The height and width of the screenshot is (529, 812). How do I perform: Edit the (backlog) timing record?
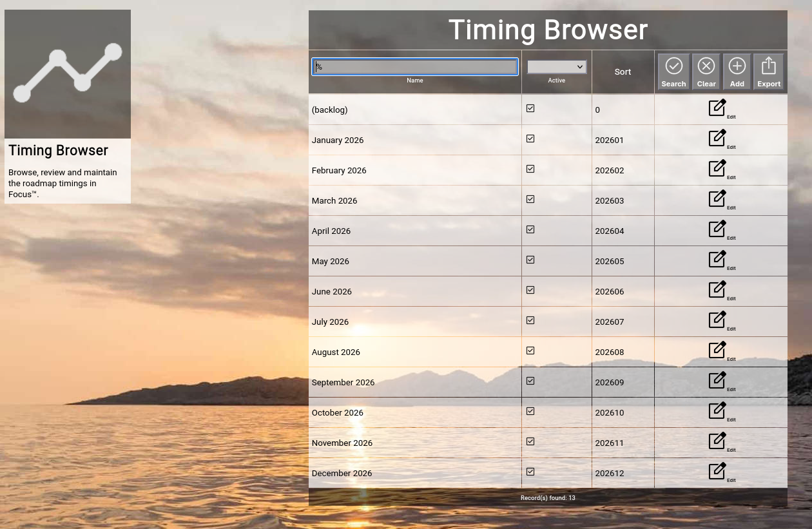pos(717,108)
